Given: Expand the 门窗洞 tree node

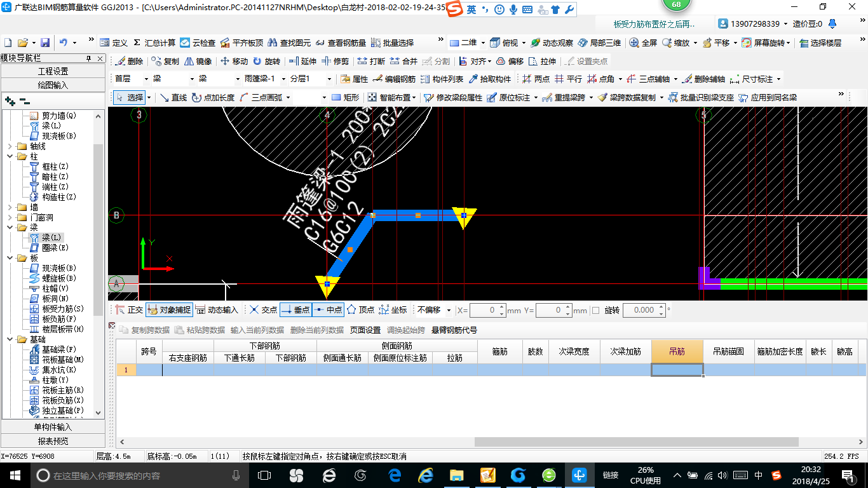Looking at the screenshot, I should click(x=10, y=217).
